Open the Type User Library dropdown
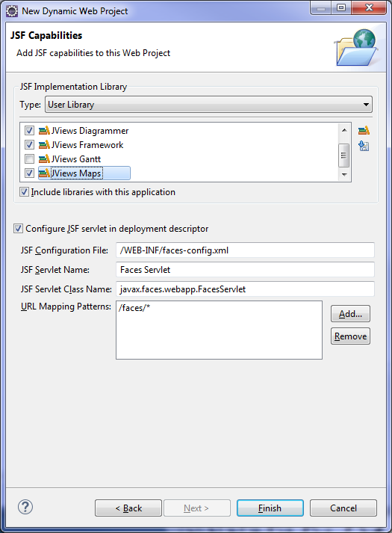 tap(208, 105)
